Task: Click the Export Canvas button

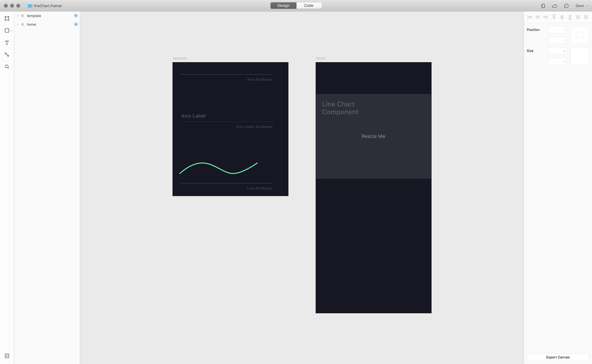Action: coord(558,357)
